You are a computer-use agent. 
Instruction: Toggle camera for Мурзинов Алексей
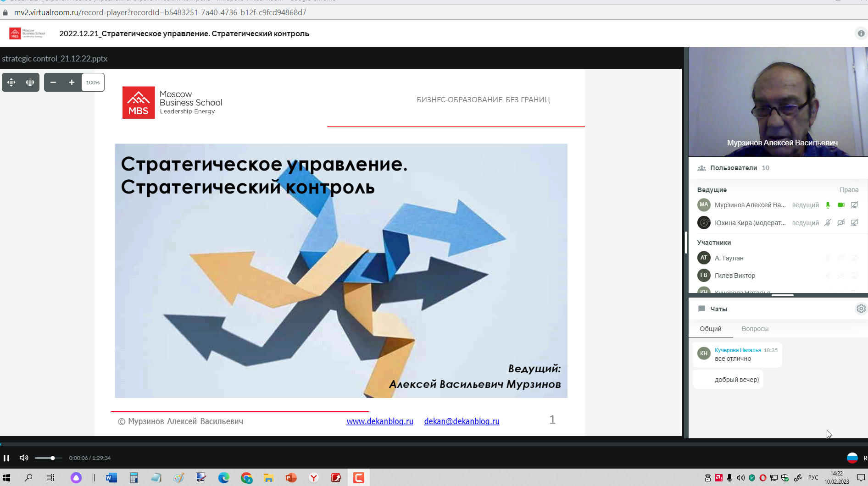[x=841, y=205]
